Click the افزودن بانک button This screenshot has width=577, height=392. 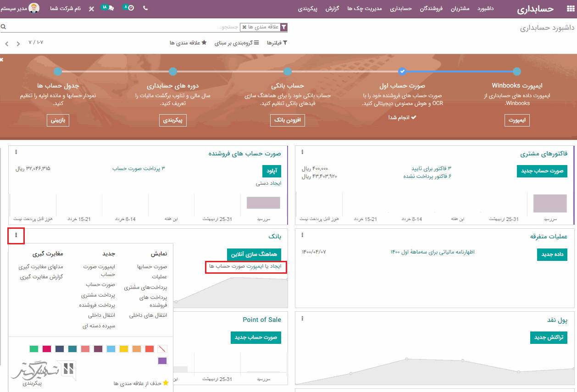pyautogui.click(x=288, y=120)
